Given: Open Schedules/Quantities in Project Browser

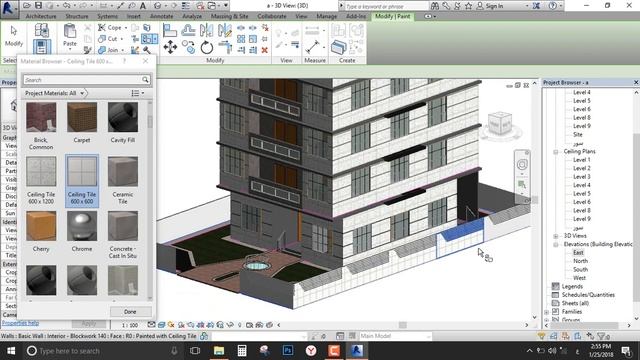Looking at the screenshot, I should pyautogui.click(x=588, y=295).
